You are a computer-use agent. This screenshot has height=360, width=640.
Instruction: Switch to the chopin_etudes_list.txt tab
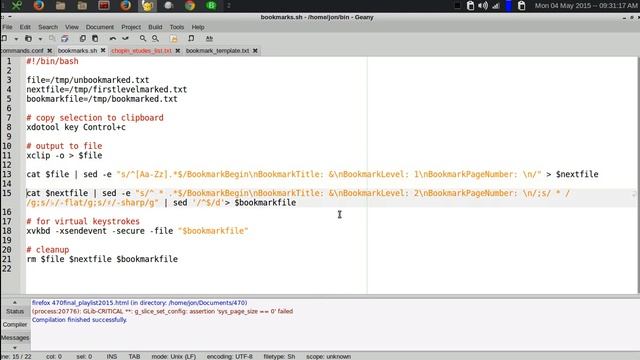click(141, 51)
